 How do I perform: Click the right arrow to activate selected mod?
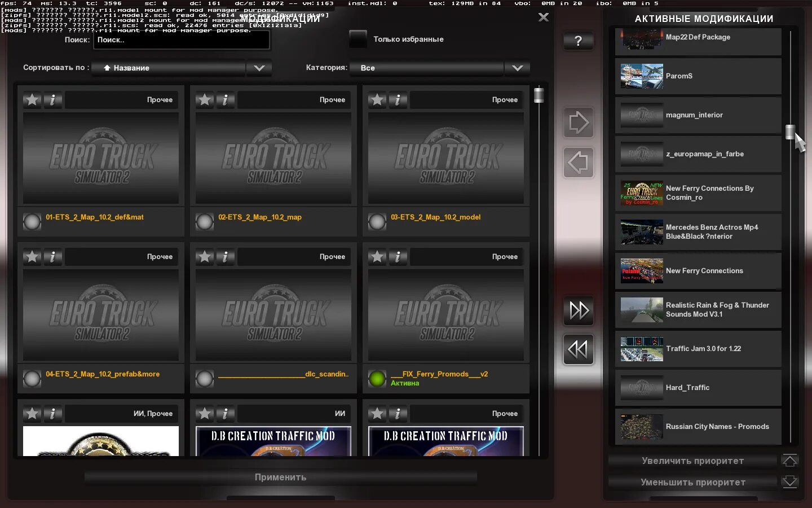click(x=579, y=122)
